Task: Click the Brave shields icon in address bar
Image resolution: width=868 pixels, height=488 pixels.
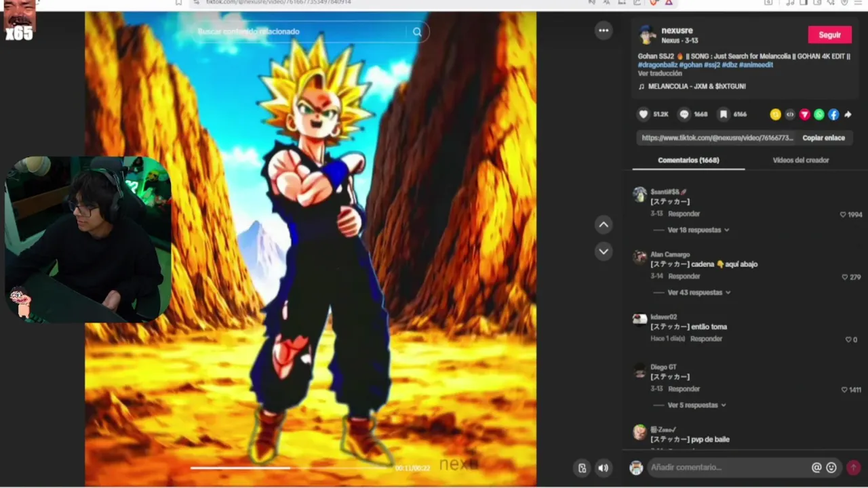Action: coord(654,3)
